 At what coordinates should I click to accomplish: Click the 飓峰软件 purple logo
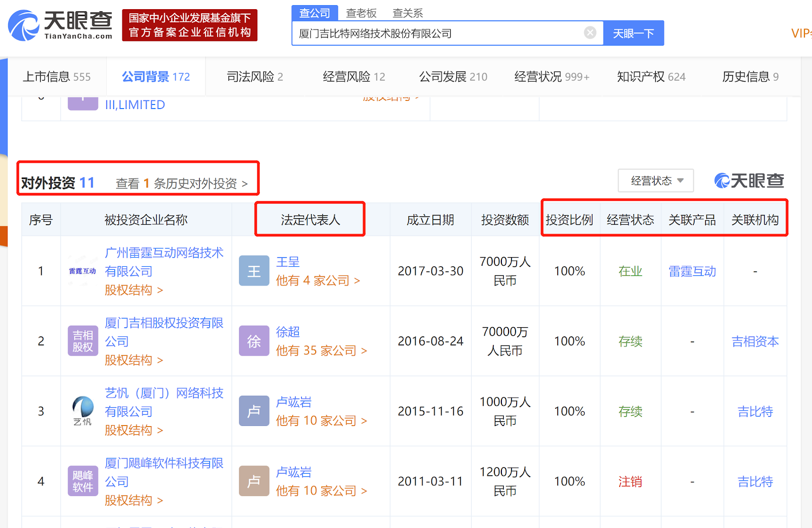tap(83, 481)
